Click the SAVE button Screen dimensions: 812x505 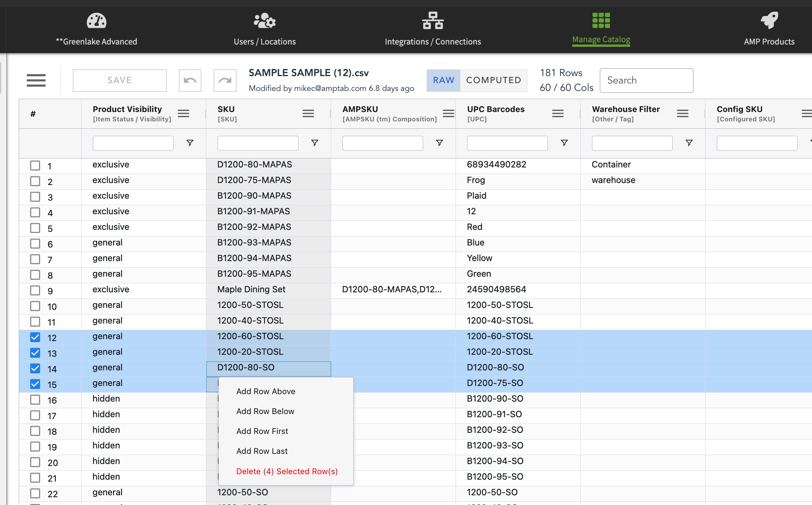coord(120,80)
